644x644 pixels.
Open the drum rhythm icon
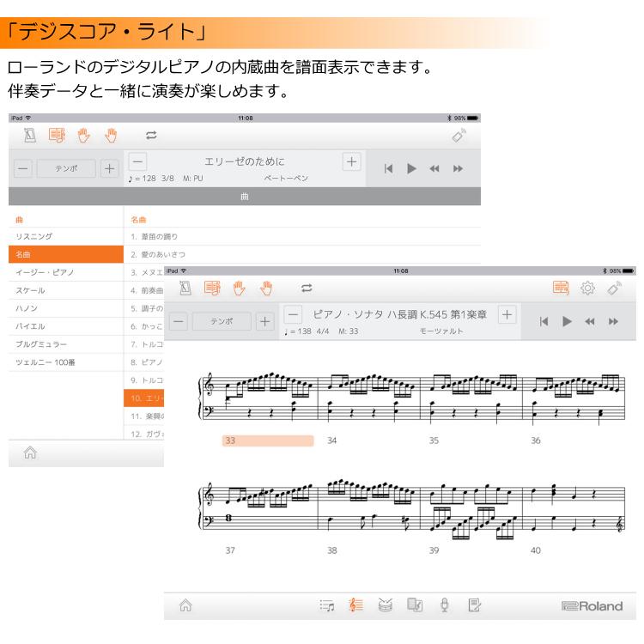pyautogui.click(x=386, y=605)
